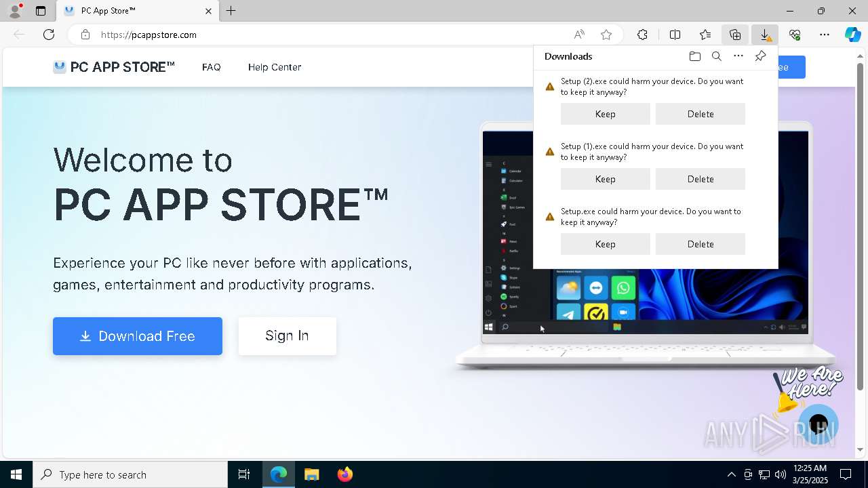Viewport: 868px width, 488px height.
Task: Open the Help Center page
Action: (275, 67)
